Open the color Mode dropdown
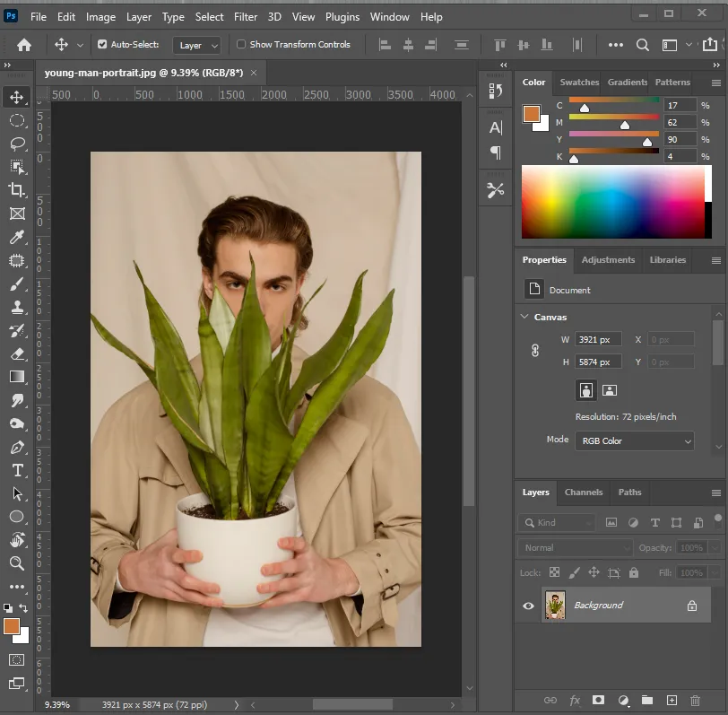The width and height of the screenshot is (728, 715). point(635,440)
